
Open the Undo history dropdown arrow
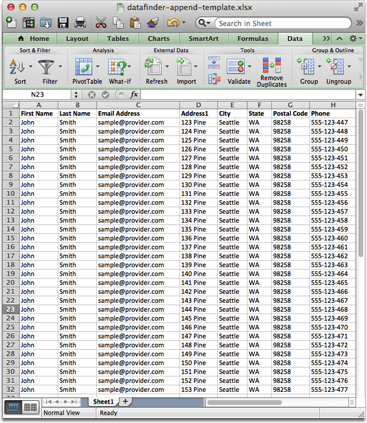[184, 23]
